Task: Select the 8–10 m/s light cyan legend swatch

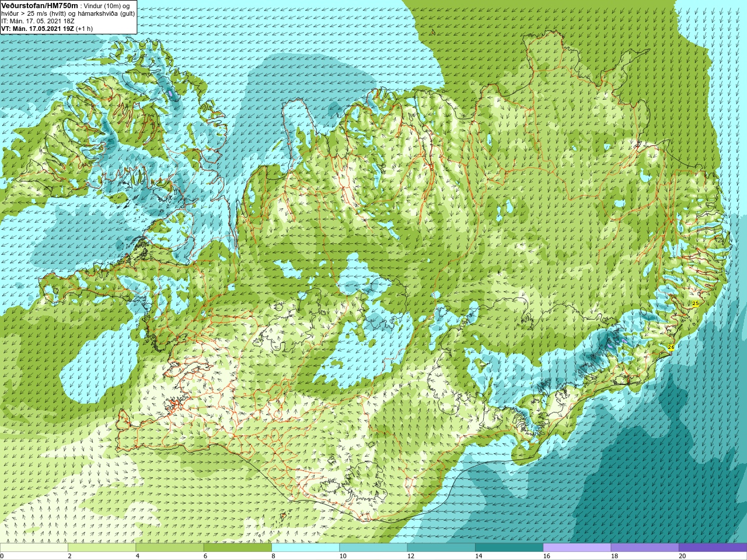Action: [305, 548]
